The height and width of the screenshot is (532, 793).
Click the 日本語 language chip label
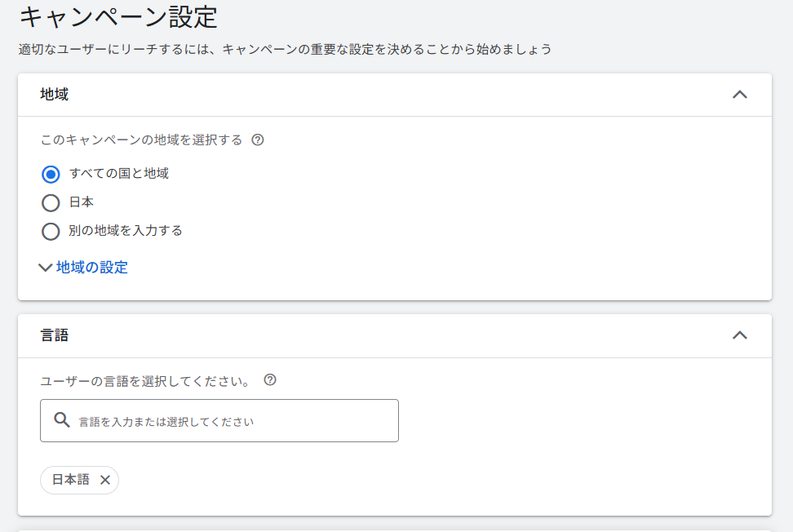[71, 480]
